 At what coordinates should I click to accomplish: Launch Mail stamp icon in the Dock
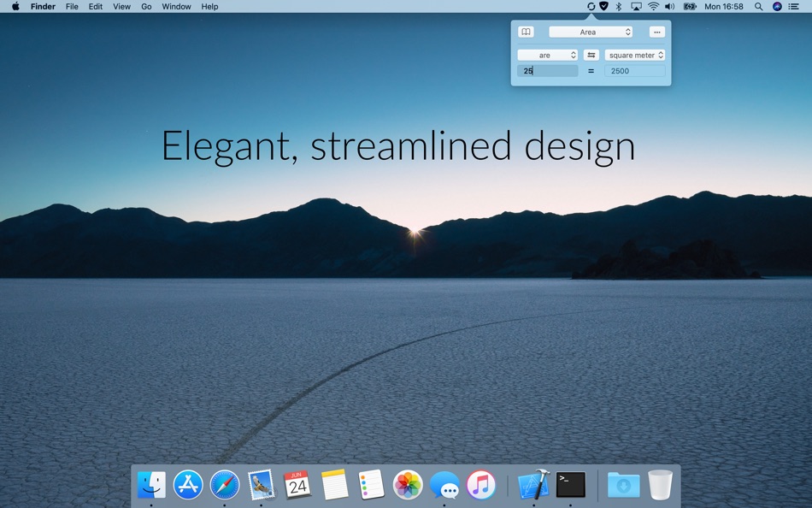coord(261,485)
